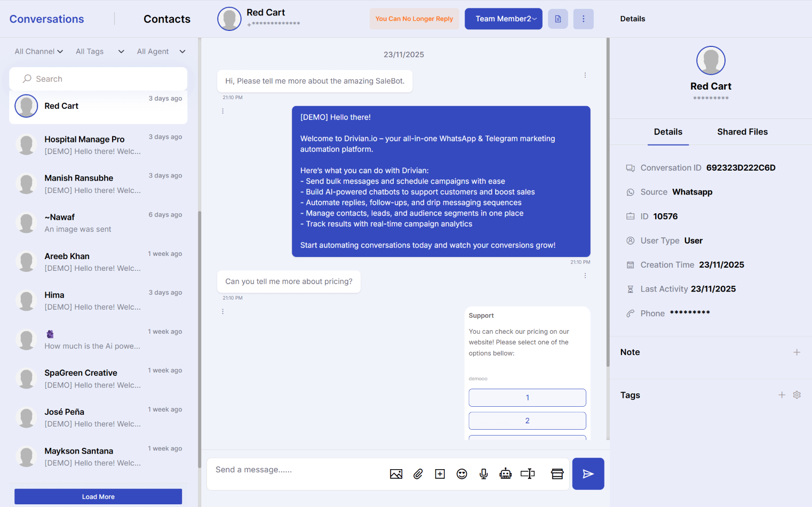Open the emoji picker

coord(461,474)
